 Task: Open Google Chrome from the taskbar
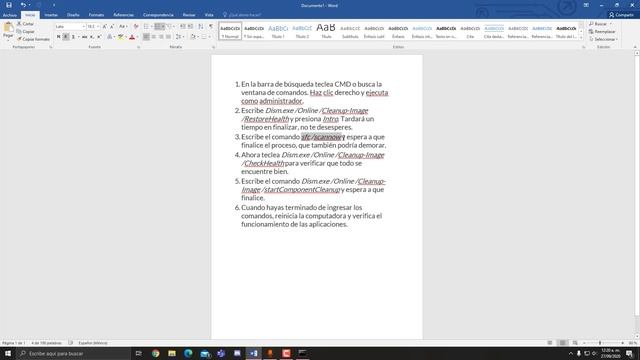(156, 353)
